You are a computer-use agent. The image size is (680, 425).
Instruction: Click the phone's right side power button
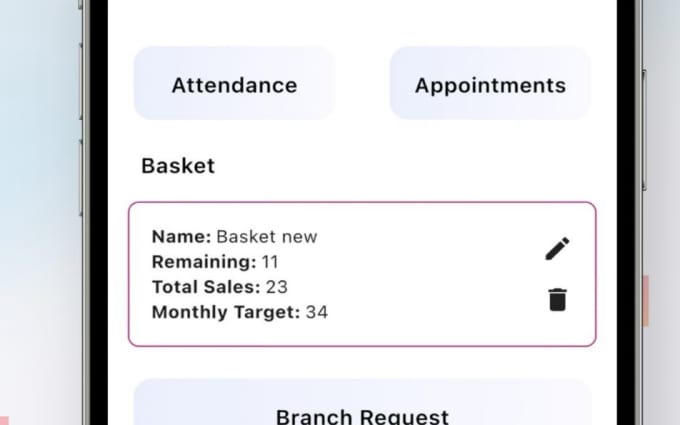[644, 130]
